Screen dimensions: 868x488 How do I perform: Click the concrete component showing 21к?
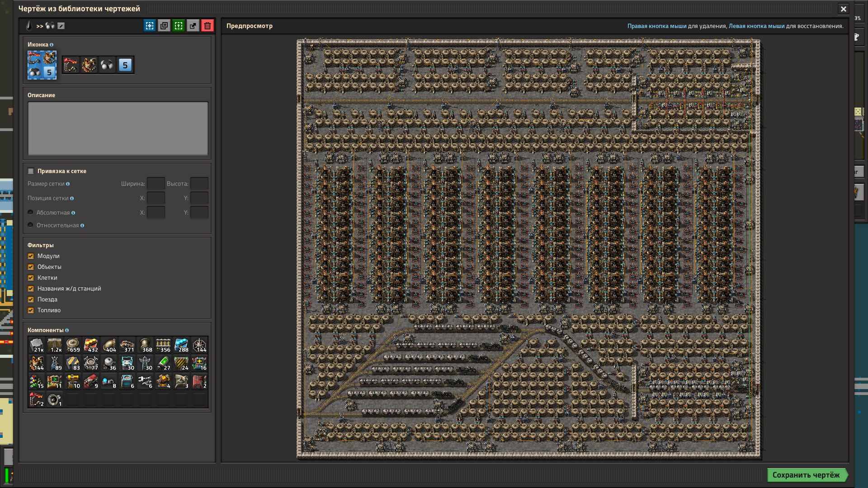click(37, 345)
